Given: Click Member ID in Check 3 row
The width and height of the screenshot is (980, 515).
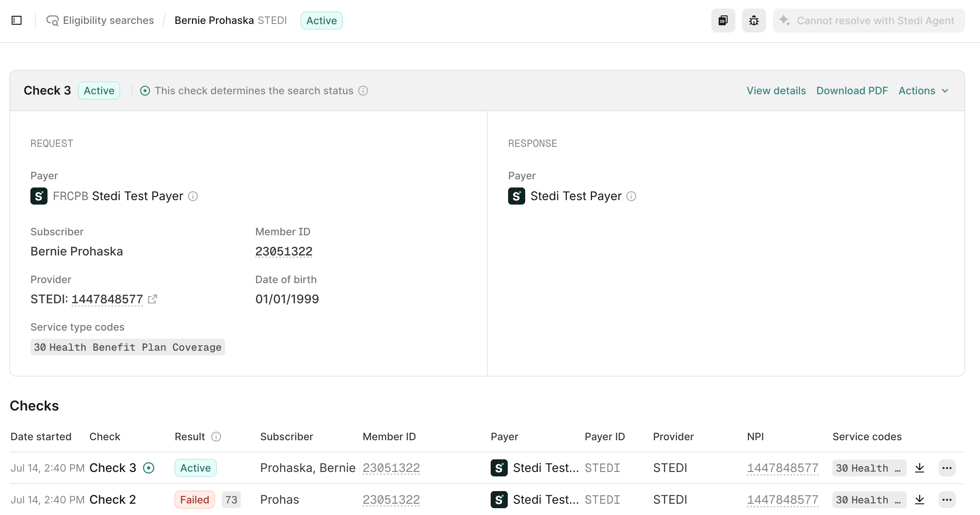Looking at the screenshot, I should coord(391,468).
